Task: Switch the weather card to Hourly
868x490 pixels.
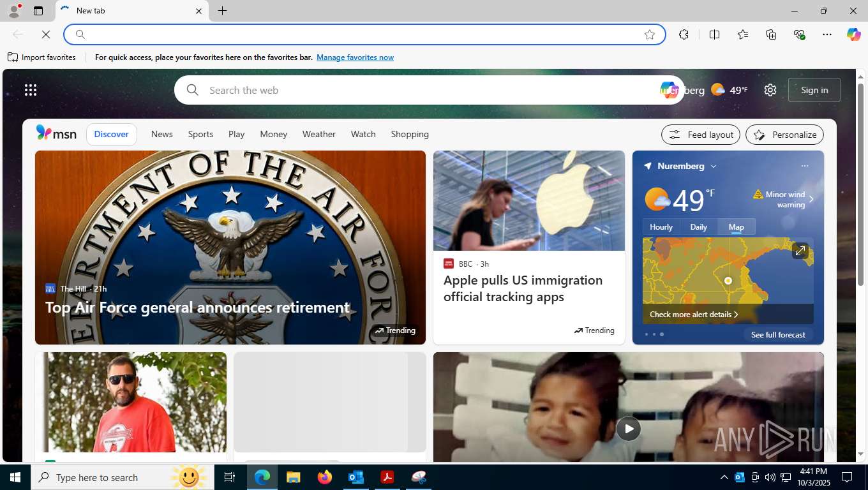Action: (x=661, y=227)
